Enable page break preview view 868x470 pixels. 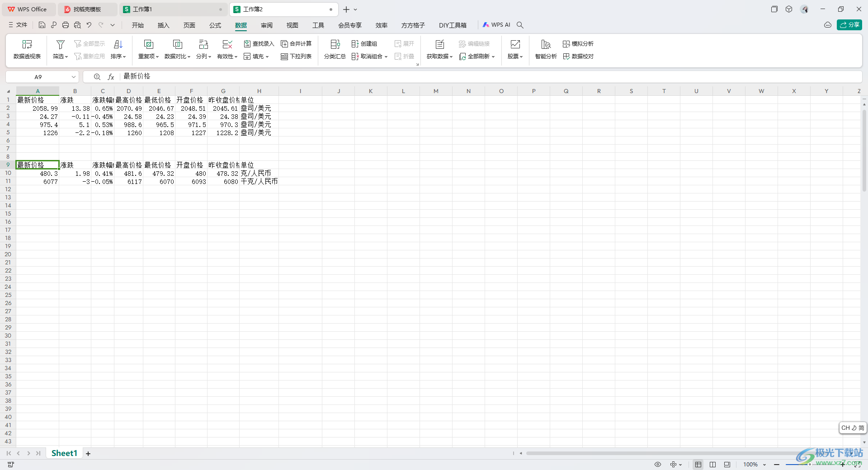(727, 465)
